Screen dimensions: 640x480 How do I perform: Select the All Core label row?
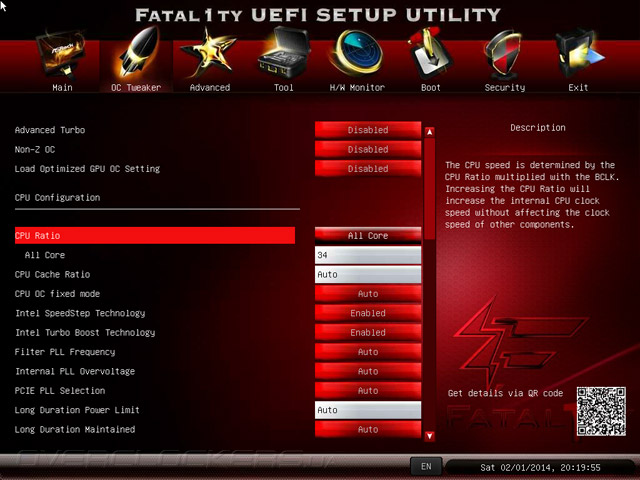point(45,255)
